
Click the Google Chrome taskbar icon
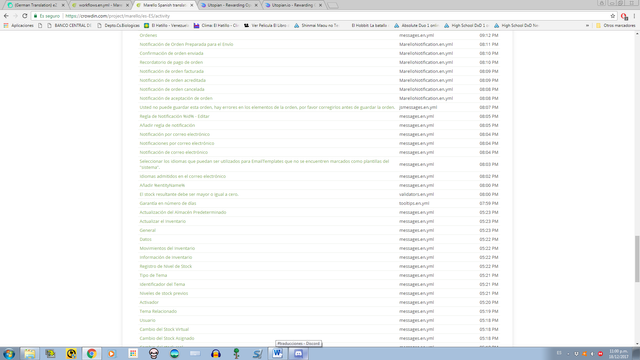[x=91, y=353]
